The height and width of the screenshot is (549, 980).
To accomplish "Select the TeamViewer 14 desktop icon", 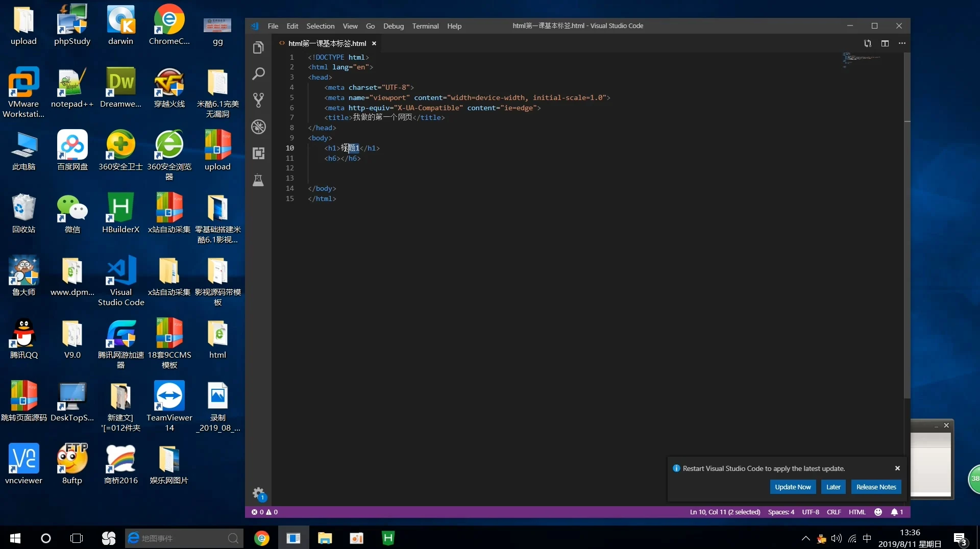I will pyautogui.click(x=169, y=407).
